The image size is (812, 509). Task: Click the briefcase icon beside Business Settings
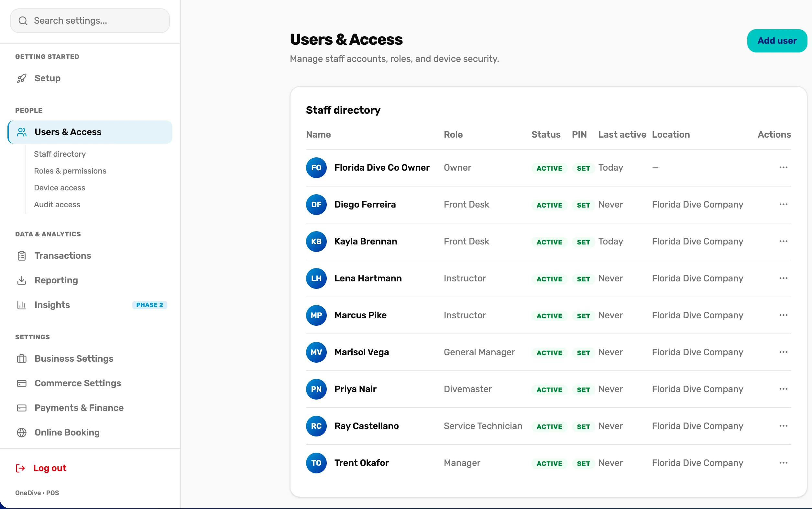[x=22, y=358]
